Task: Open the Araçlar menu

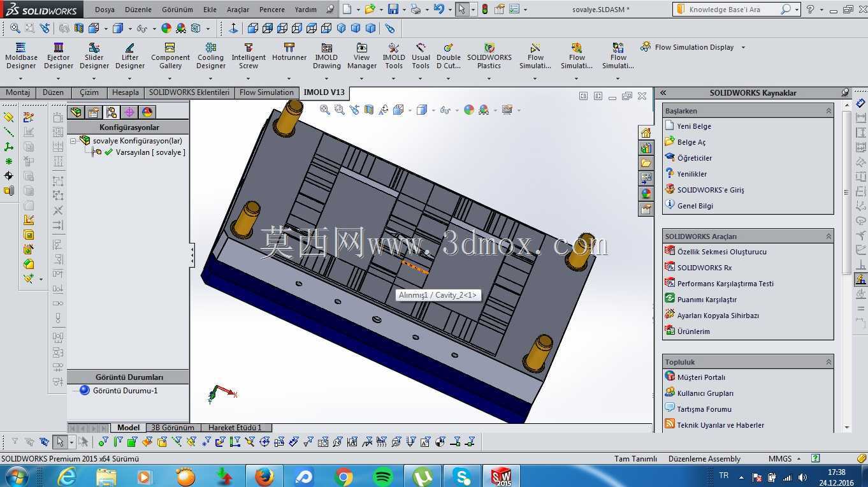Action: click(238, 10)
